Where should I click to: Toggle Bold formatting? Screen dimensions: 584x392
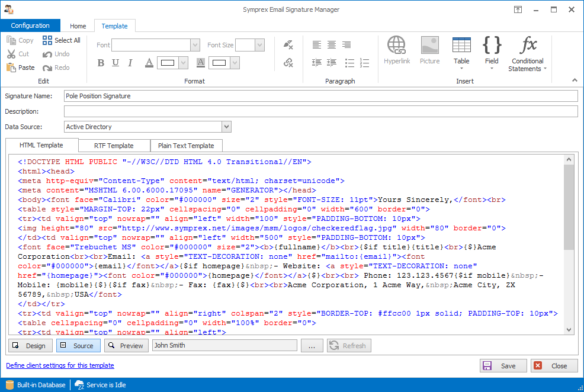[x=101, y=63]
